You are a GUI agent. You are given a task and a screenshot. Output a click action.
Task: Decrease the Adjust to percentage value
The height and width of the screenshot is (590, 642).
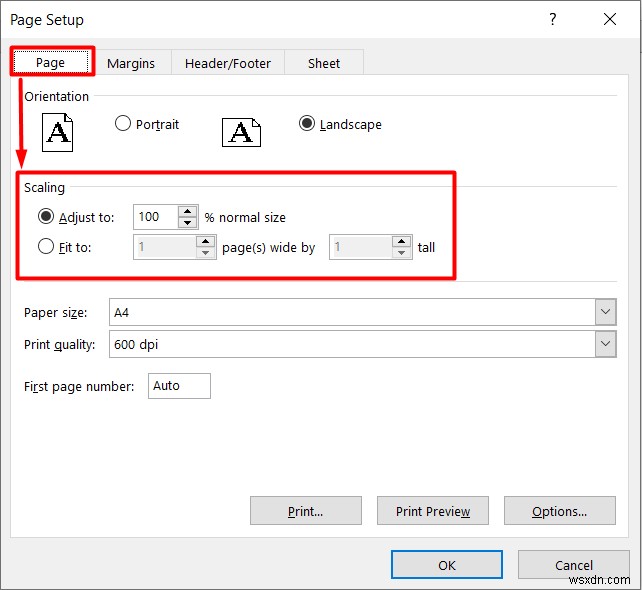tap(188, 223)
